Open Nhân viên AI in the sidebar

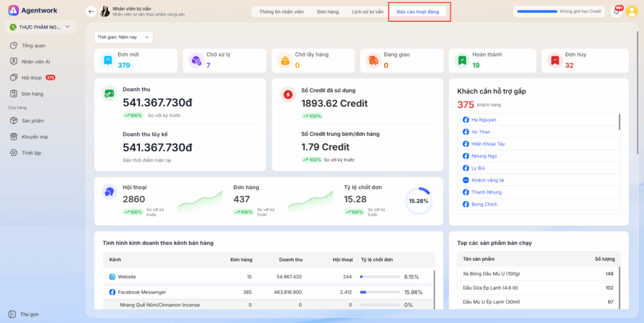point(35,62)
